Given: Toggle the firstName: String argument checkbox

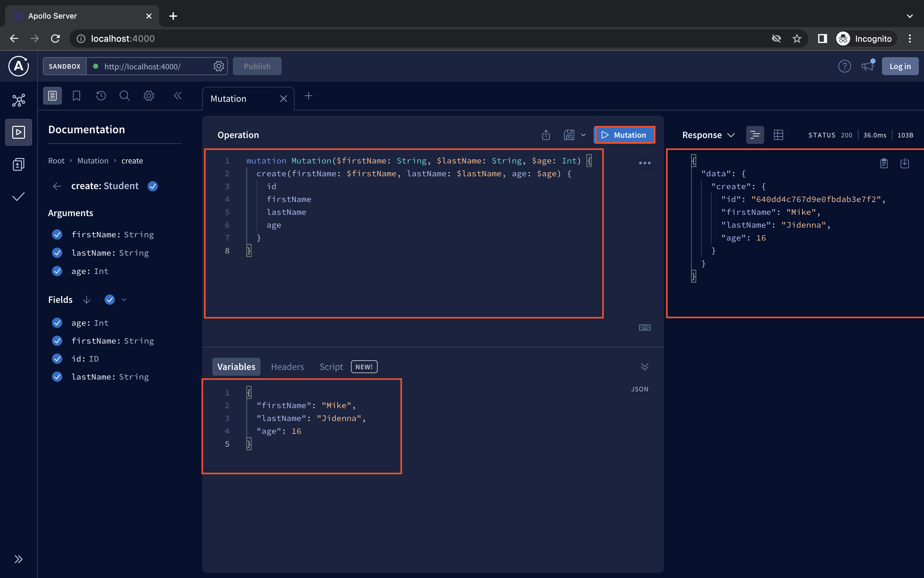Looking at the screenshot, I should (57, 234).
